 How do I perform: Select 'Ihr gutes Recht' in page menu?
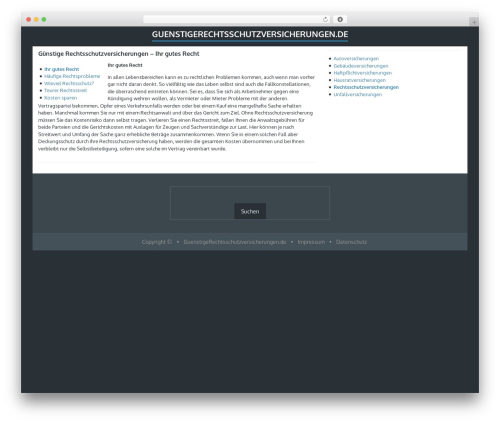62,69
